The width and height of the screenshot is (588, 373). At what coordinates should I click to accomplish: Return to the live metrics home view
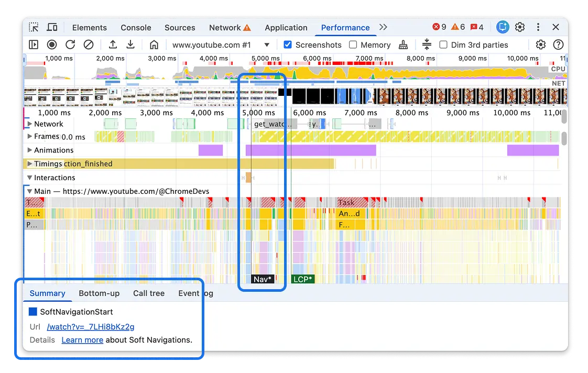point(154,45)
